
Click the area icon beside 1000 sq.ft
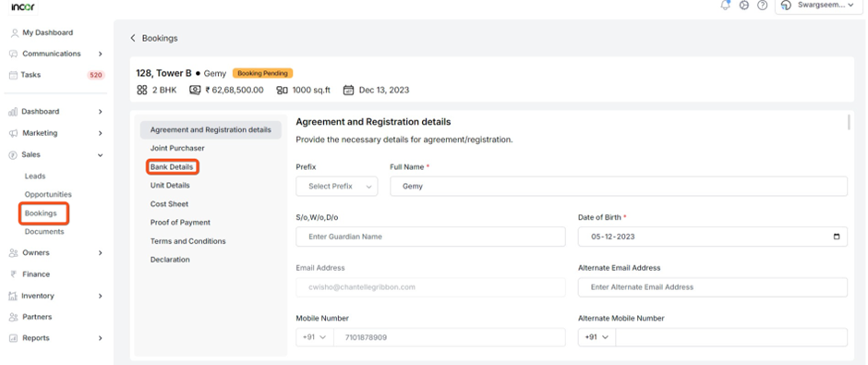point(282,90)
